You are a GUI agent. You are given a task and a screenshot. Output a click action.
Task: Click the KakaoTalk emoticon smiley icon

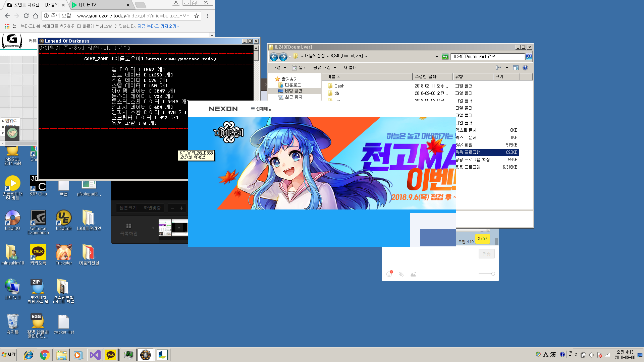pyautogui.click(x=389, y=274)
